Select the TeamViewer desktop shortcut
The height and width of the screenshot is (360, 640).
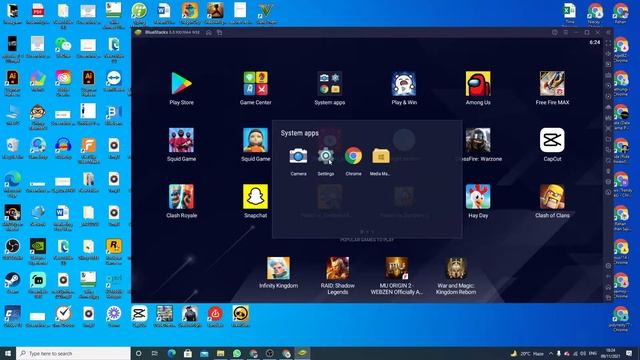tap(113, 81)
